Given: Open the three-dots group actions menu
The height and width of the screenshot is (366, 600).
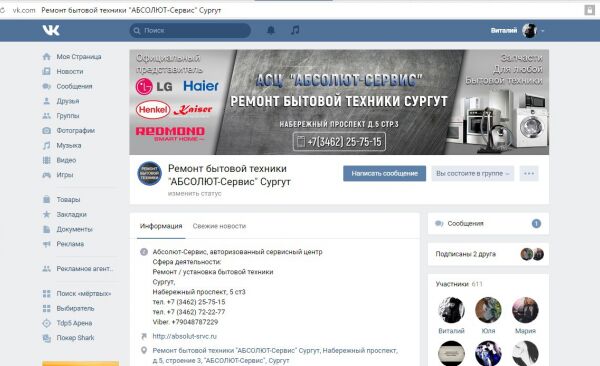Looking at the screenshot, I should pyautogui.click(x=529, y=173).
